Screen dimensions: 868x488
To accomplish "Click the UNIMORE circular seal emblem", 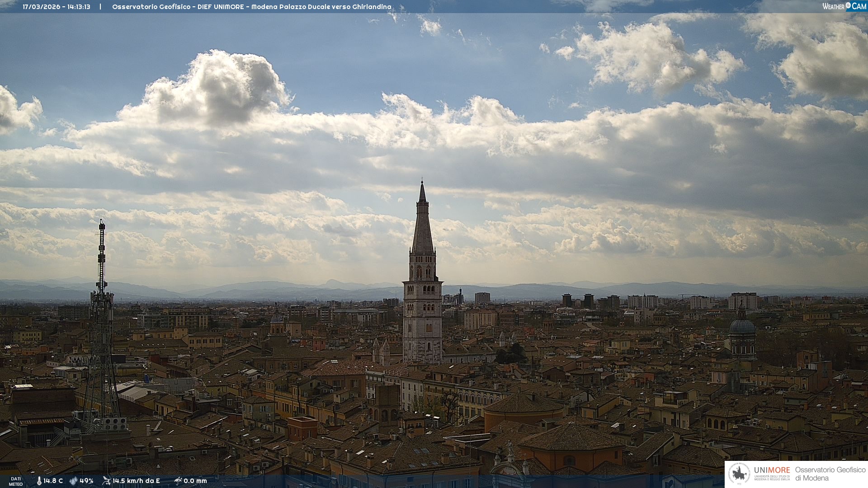I will tap(739, 474).
